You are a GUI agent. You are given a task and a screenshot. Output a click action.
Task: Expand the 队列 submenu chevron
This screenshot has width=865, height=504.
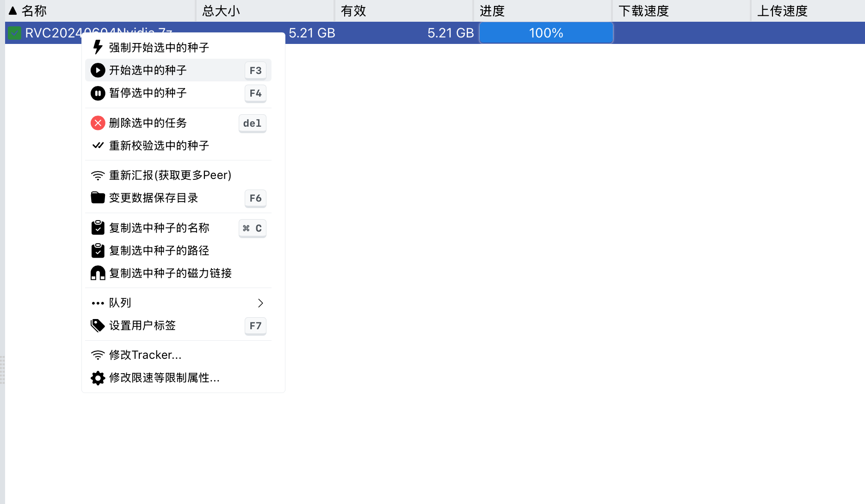(260, 302)
